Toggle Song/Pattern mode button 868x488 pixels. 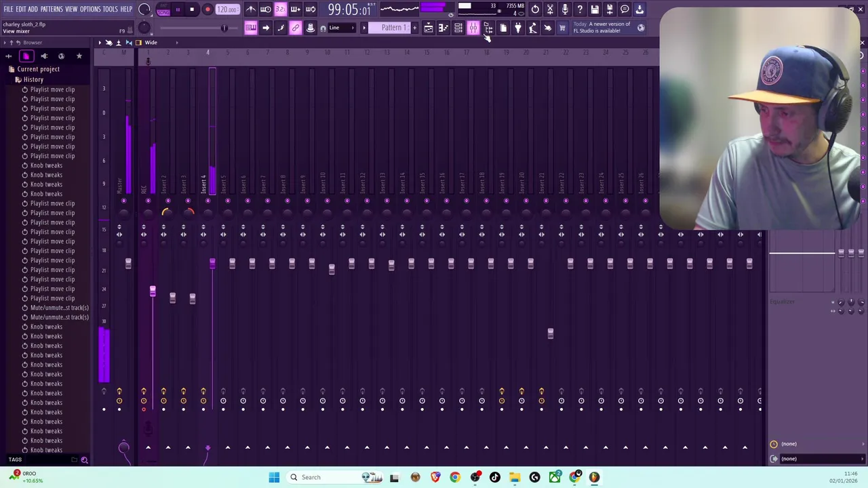point(163,9)
